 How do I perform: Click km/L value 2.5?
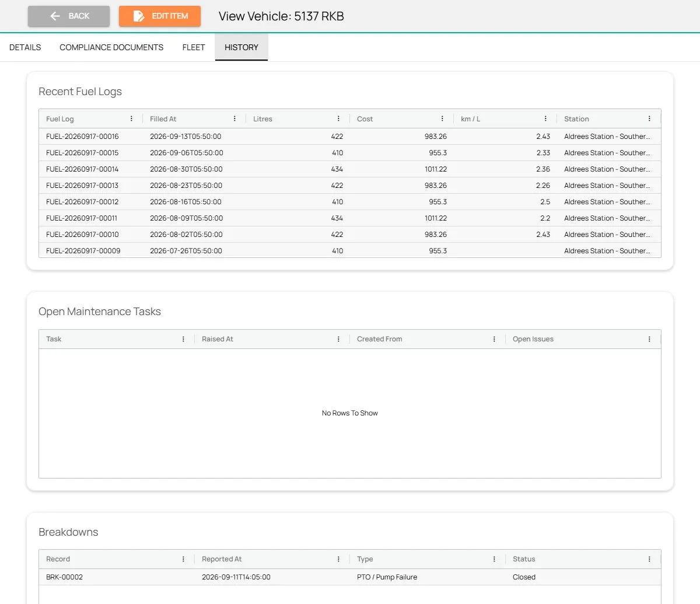(x=545, y=202)
